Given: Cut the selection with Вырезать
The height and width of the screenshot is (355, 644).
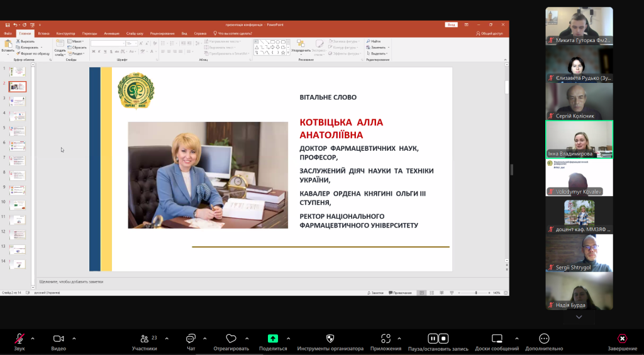Looking at the screenshot, I should click(25, 41).
